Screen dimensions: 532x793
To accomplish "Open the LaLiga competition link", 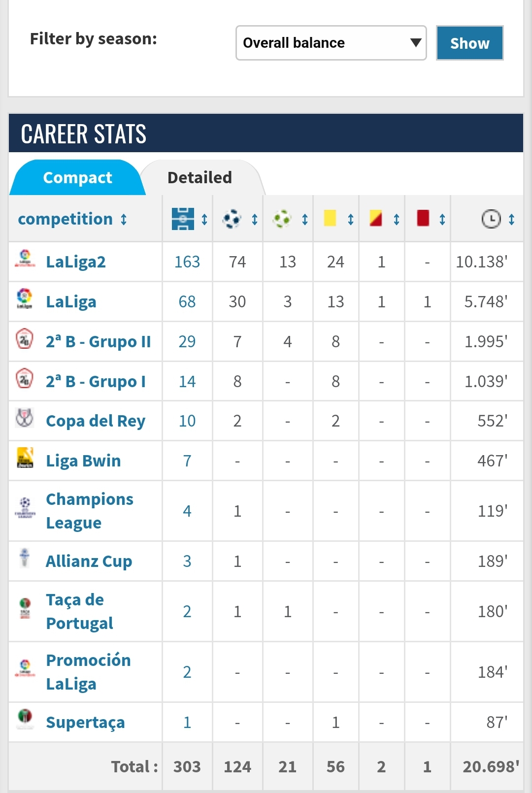I will click(71, 301).
